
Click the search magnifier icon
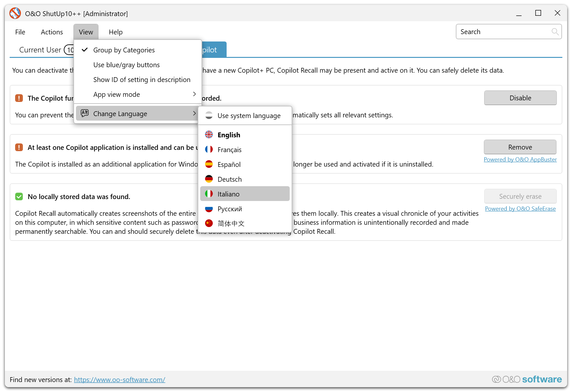coord(555,32)
